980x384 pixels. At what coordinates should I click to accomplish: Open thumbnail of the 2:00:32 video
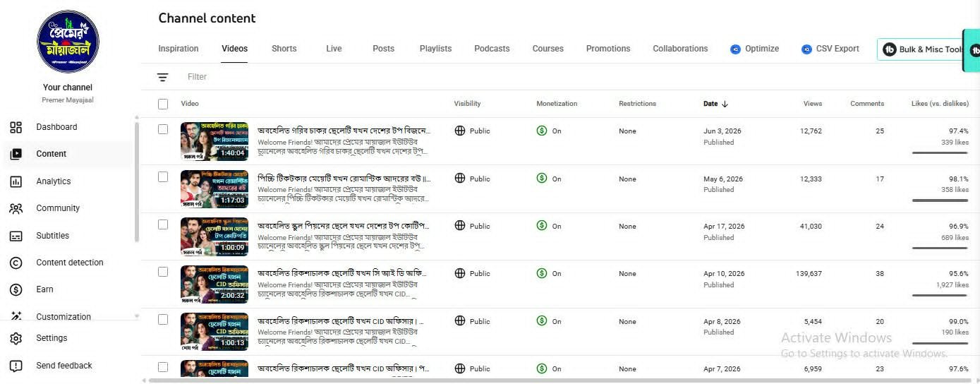(x=214, y=284)
